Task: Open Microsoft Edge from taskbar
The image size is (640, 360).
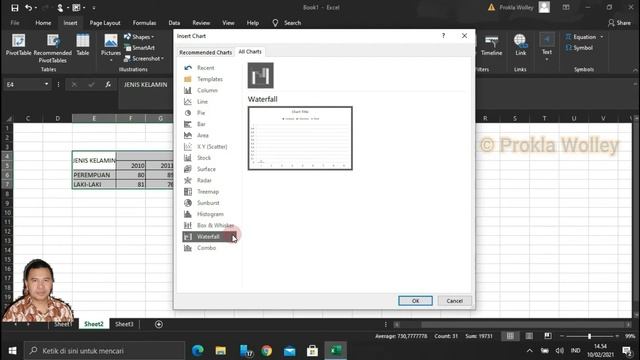Action: 198,351
